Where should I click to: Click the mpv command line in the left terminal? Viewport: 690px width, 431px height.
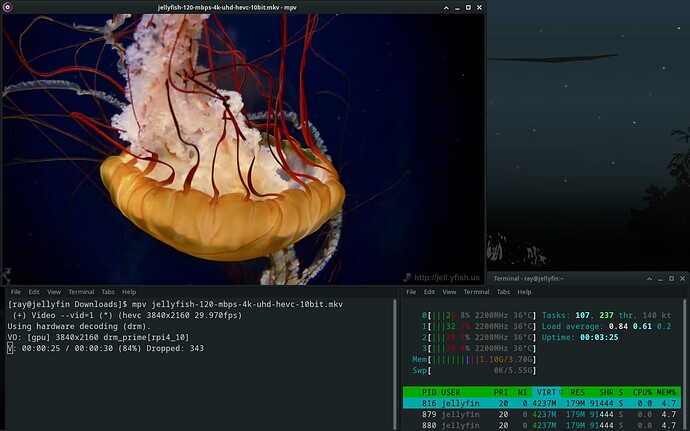coord(175,304)
